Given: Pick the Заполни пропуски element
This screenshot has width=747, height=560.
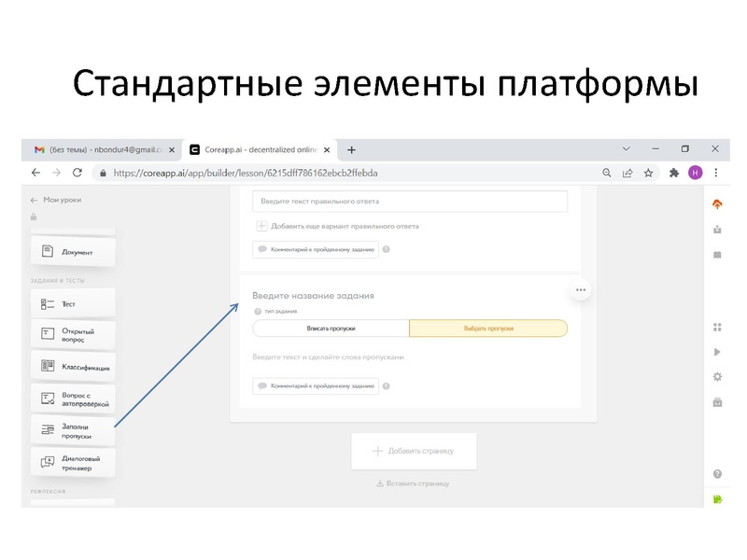Looking at the screenshot, I should (x=73, y=431).
